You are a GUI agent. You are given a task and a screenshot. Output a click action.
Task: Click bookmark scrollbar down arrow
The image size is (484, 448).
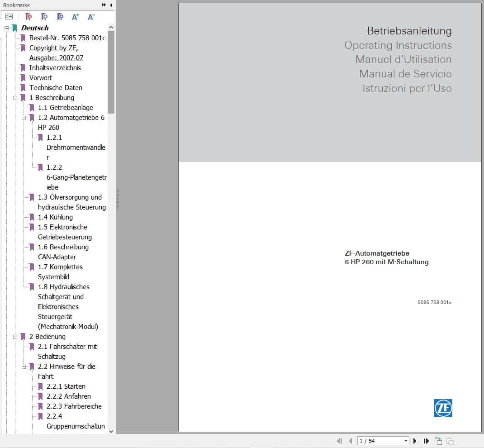(x=111, y=431)
